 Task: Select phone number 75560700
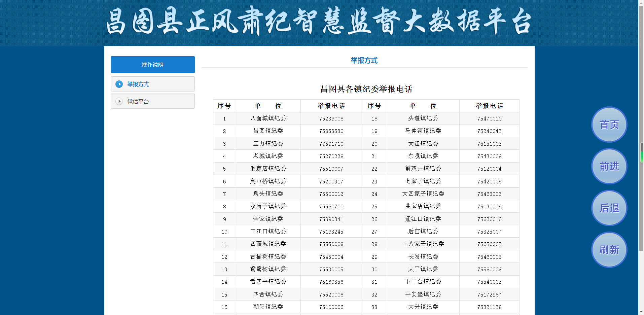point(331,207)
